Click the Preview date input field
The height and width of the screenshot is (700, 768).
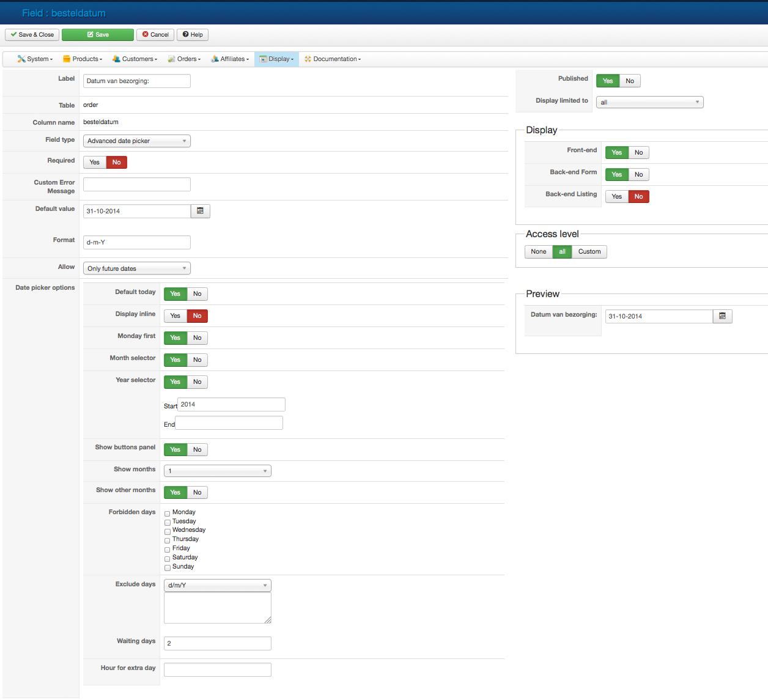659,316
